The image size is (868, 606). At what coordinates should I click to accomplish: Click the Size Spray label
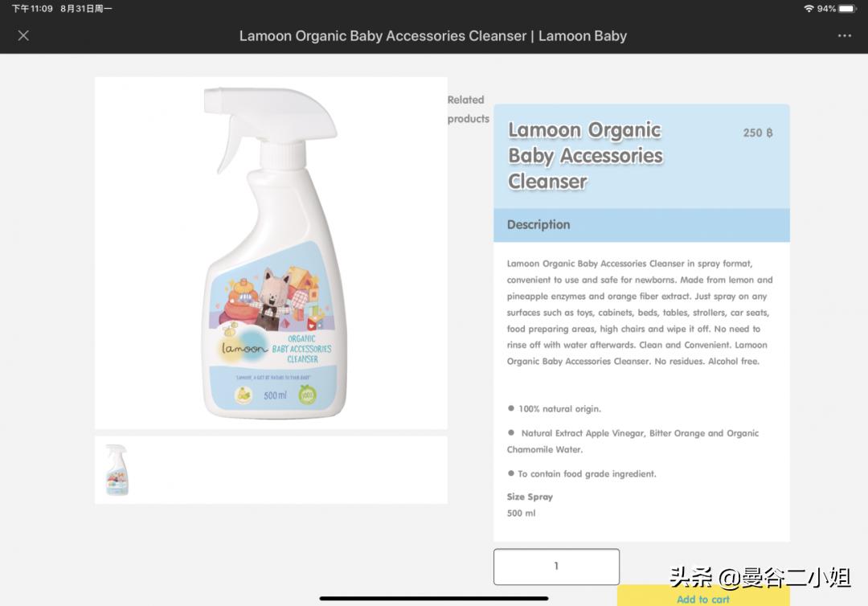pos(530,497)
